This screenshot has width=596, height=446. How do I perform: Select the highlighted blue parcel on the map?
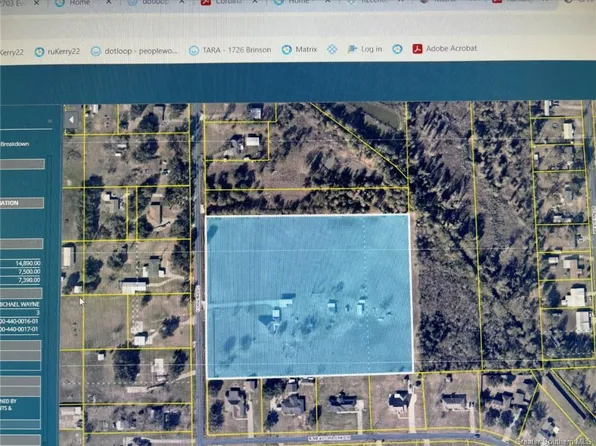(309, 296)
